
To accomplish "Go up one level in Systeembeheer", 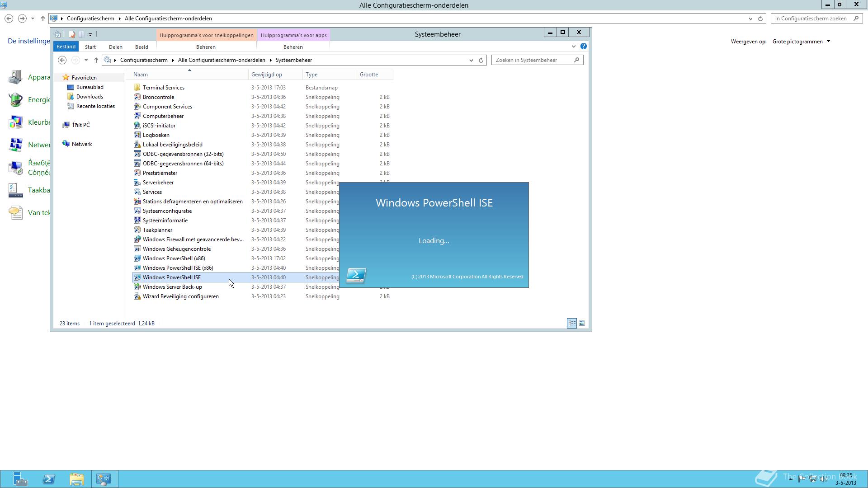I will (96, 60).
